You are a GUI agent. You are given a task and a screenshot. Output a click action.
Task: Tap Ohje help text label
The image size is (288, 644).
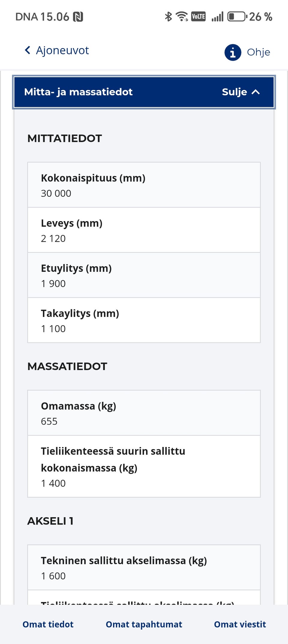coord(258,52)
